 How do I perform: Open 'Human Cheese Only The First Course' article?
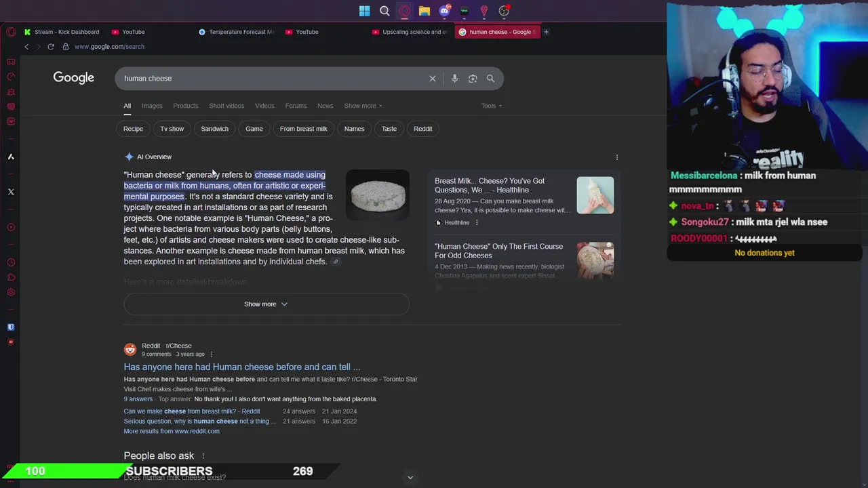pyautogui.click(x=499, y=251)
